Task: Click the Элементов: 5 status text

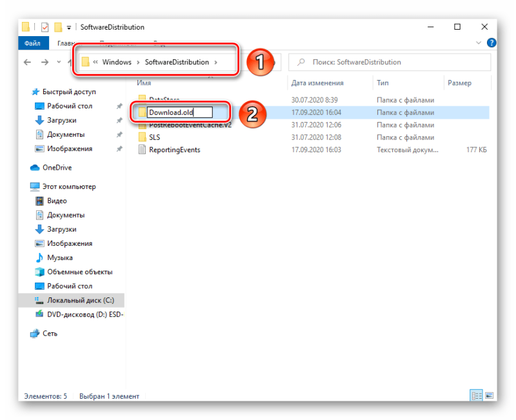Action: [45, 396]
